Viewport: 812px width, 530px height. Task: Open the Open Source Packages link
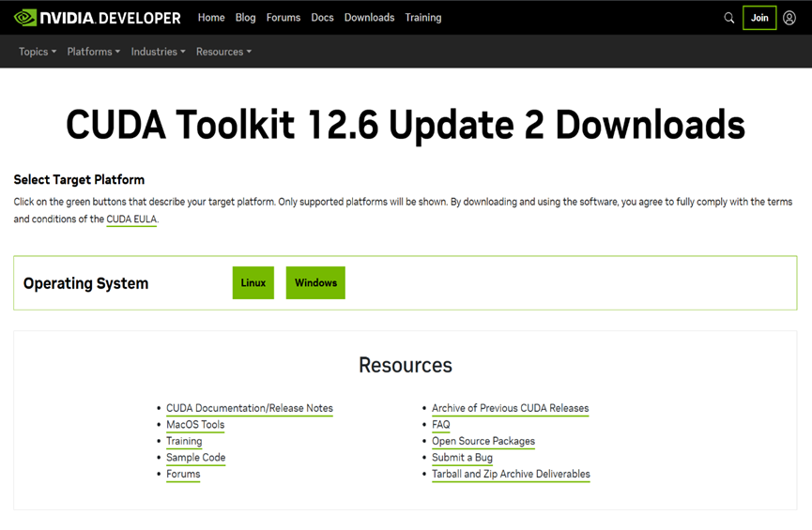point(483,442)
